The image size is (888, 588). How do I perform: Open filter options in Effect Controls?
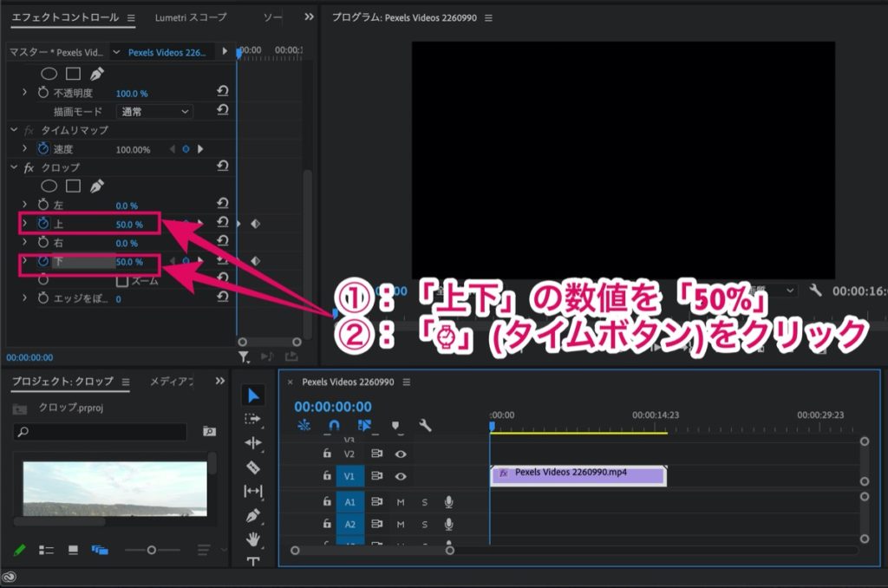coord(244,357)
